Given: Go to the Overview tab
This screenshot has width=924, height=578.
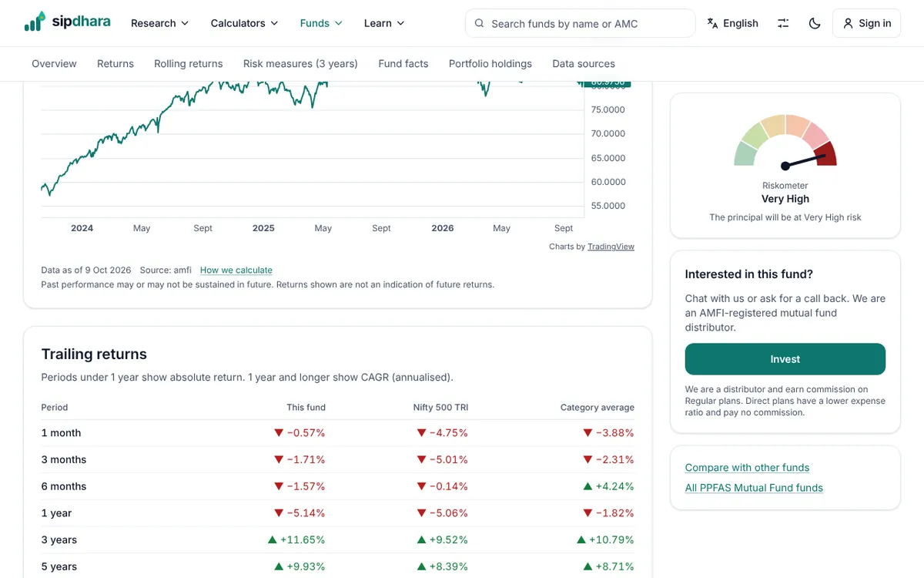Looking at the screenshot, I should (54, 64).
